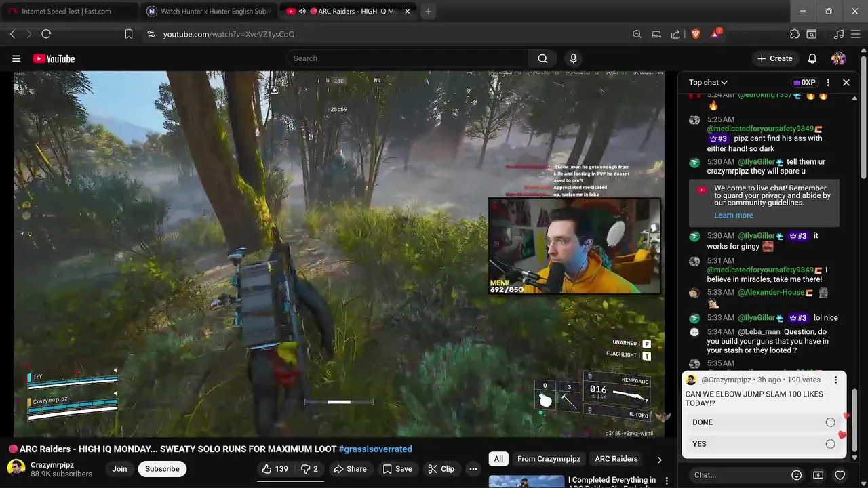Open the YouTube guide hamburger menu

tap(16, 59)
